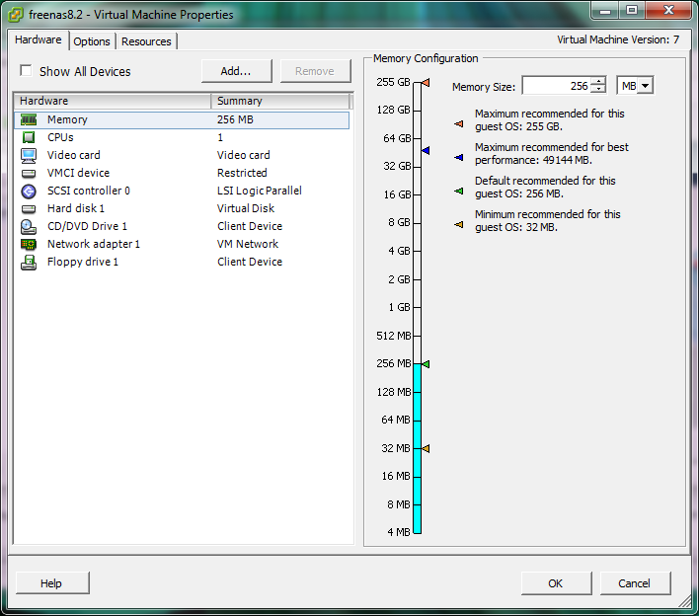The height and width of the screenshot is (616, 699).
Task: Select the Floppy drive 1 icon
Action: [x=29, y=263]
